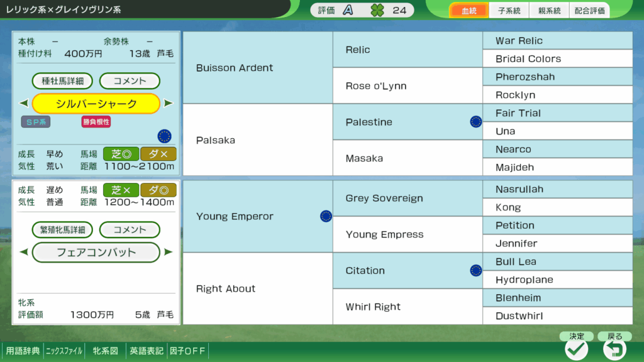Select Bridal Colors ancestor row
644x362 pixels.
558,58
